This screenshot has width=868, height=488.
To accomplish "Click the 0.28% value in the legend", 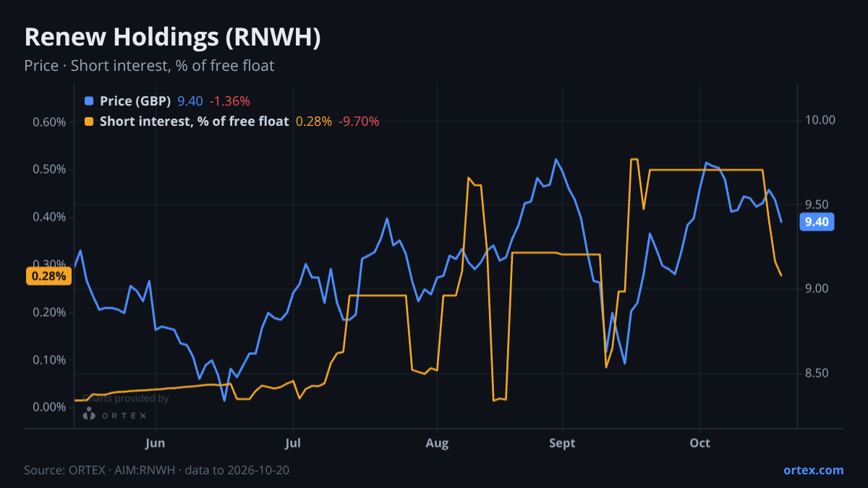I will point(314,121).
